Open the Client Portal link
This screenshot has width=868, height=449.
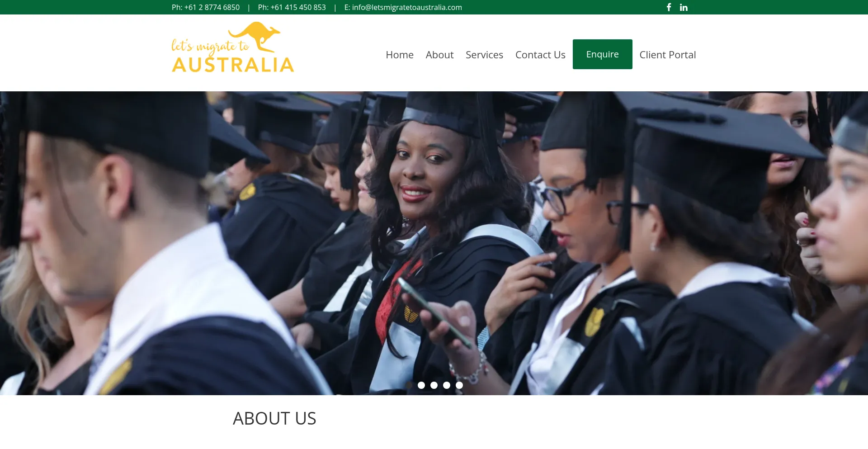tap(667, 55)
